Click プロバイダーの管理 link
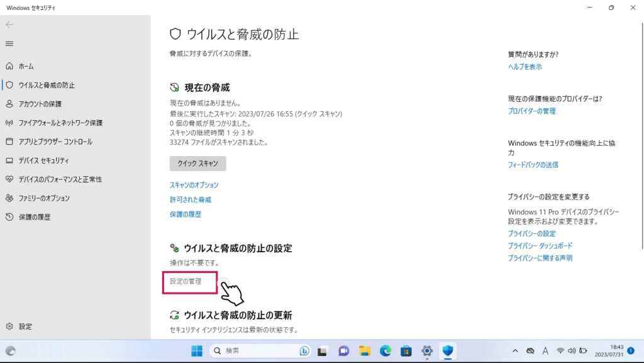Image resolution: width=644 pixels, height=363 pixels. tap(531, 111)
